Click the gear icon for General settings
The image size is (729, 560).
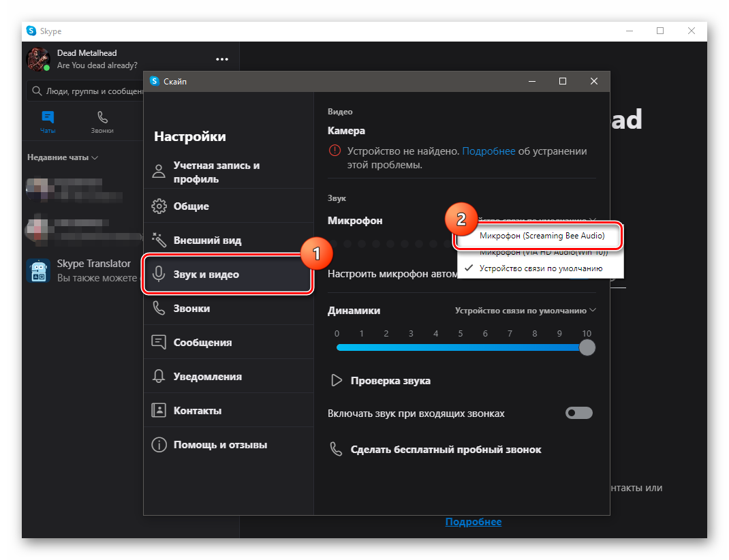click(159, 206)
